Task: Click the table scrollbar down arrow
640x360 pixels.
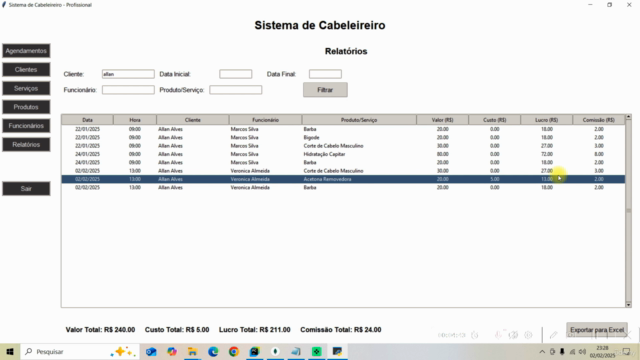Action: (x=629, y=304)
